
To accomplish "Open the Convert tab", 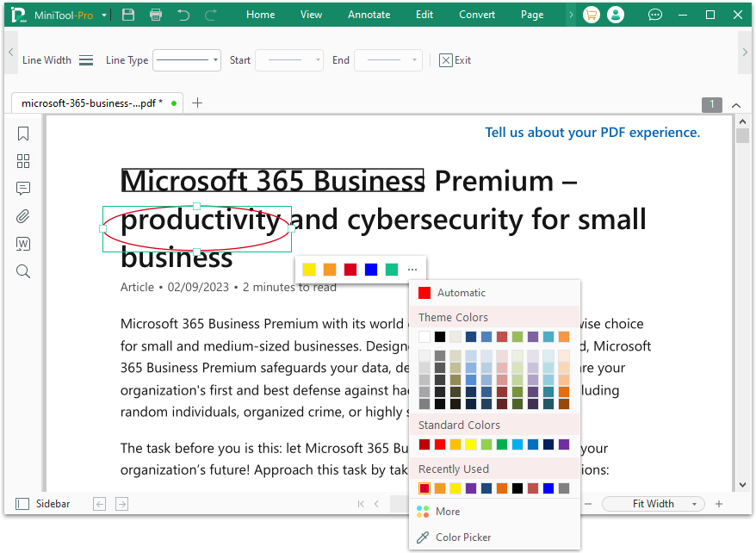I will click(477, 15).
